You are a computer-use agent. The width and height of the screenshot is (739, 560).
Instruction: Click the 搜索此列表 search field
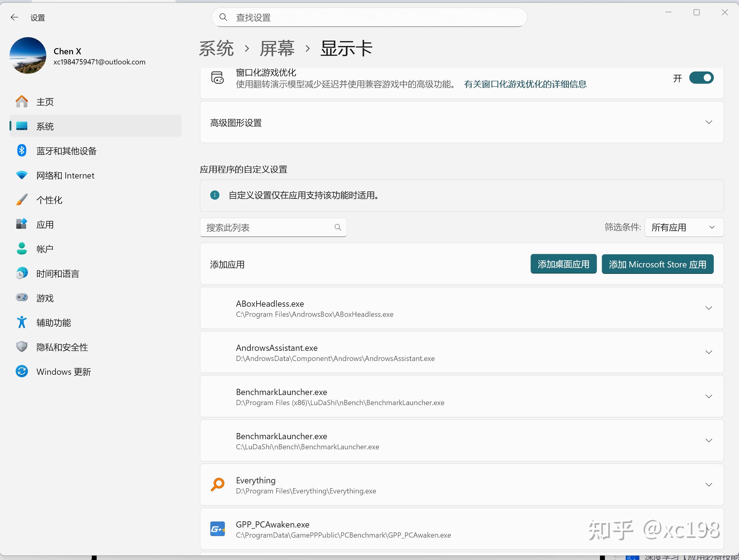(267, 228)
